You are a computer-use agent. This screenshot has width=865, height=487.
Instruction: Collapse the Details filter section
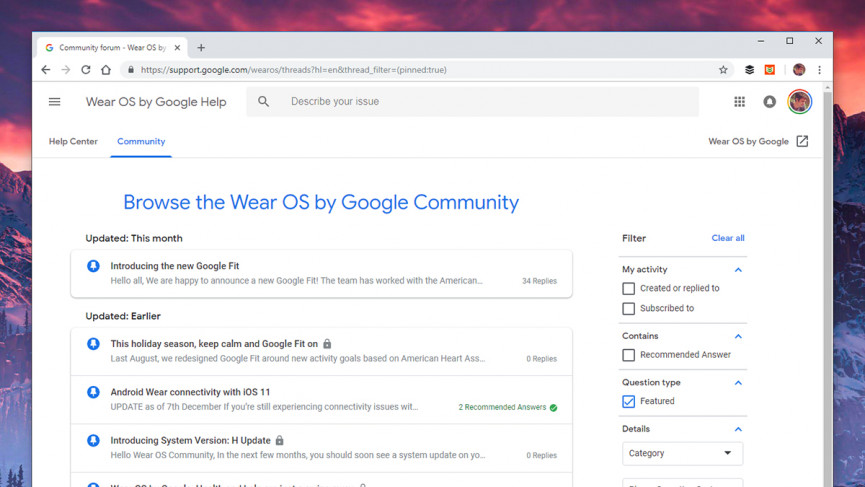click(x=738, y=429)
